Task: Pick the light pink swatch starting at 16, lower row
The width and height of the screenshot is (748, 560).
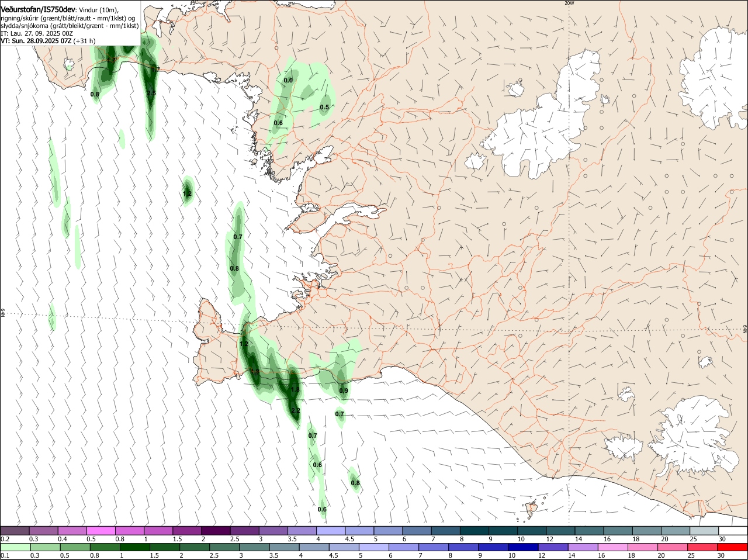Action: click(612, 547)
